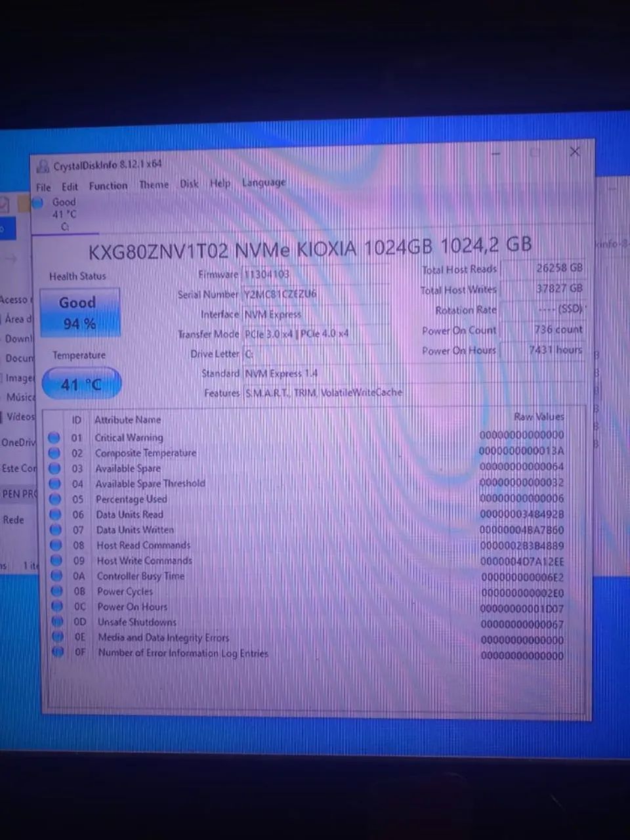The width and height of the screenshot is (630, 840).
Task: Click the status dot for Composite Temperature
Action: pos(54,453)
